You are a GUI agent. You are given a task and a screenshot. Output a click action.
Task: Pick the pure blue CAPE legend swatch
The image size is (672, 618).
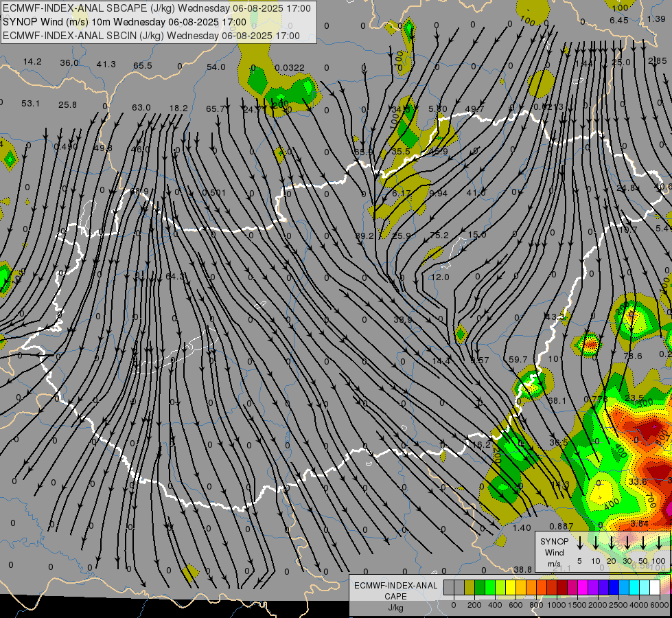point(614,588)
